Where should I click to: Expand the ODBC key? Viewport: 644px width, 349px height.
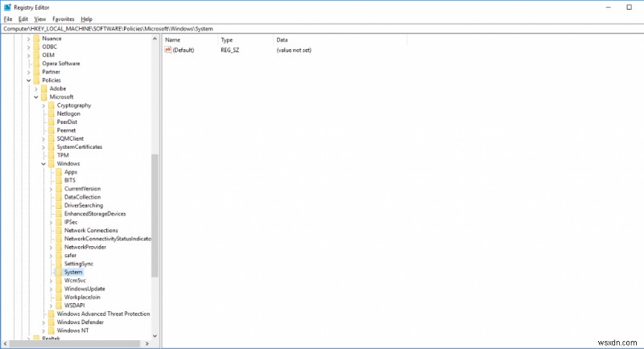coord(28,47)
